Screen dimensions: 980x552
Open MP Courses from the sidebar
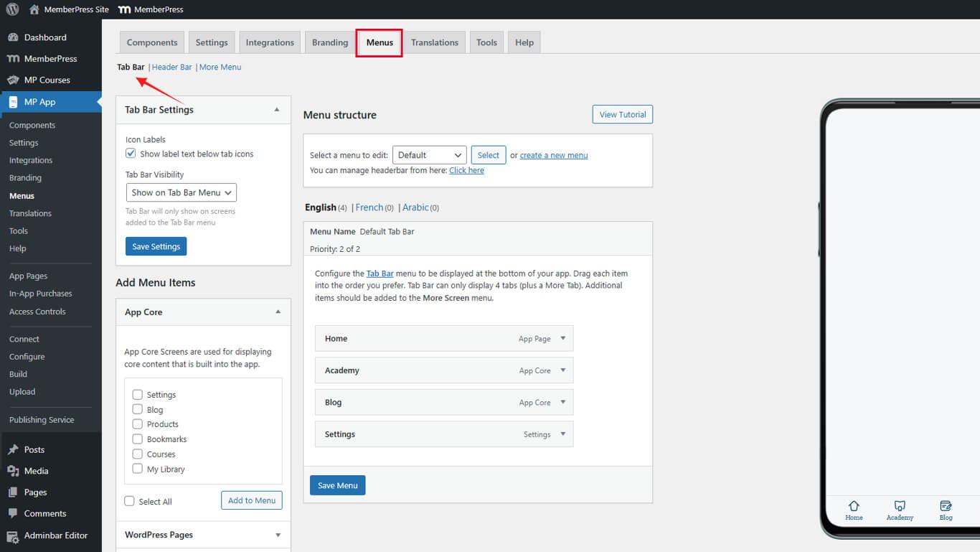47,80
